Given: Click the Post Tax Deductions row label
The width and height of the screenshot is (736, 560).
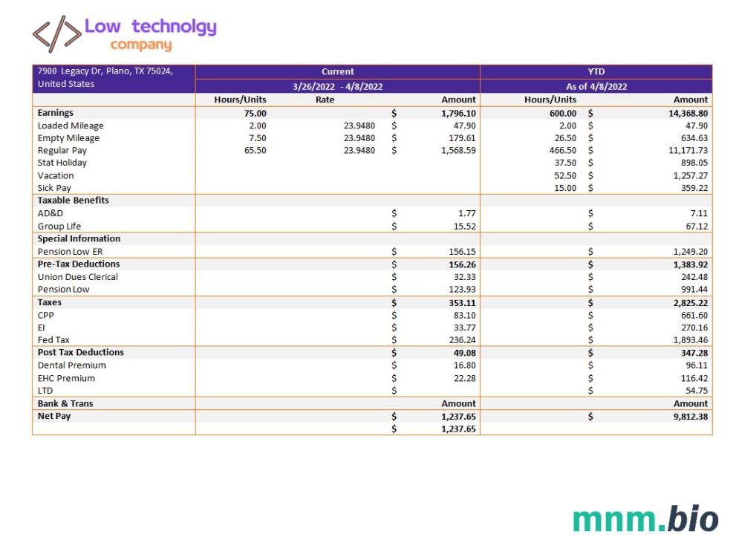Looking at the screenshot, I should [81, 352].
